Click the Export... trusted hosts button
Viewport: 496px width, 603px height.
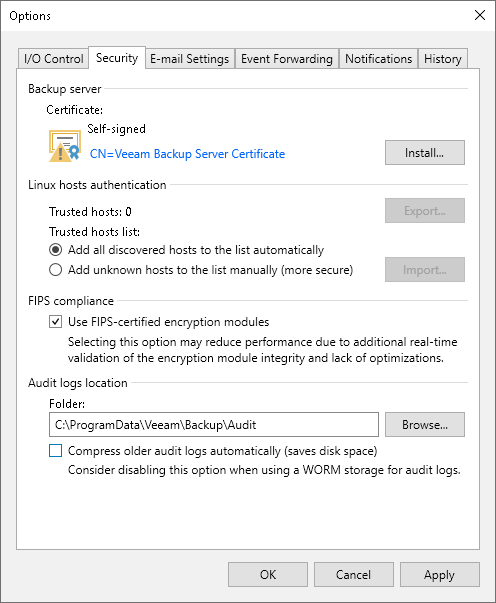424,210
